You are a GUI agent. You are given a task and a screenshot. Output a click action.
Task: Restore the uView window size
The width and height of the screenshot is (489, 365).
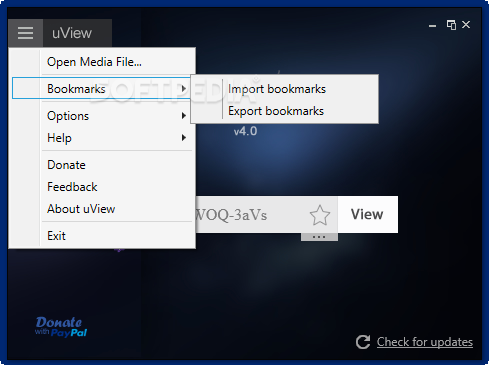(x=451, y=25)
